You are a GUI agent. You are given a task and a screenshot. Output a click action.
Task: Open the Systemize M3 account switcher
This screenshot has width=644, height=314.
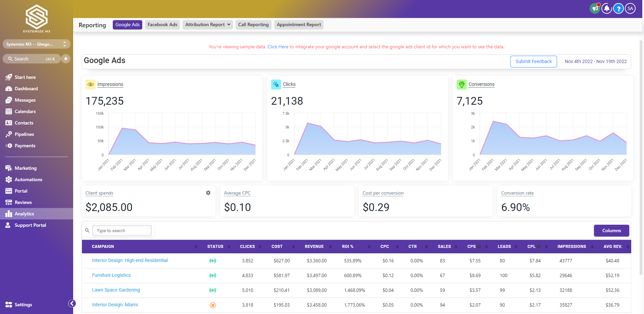point(36,44)
